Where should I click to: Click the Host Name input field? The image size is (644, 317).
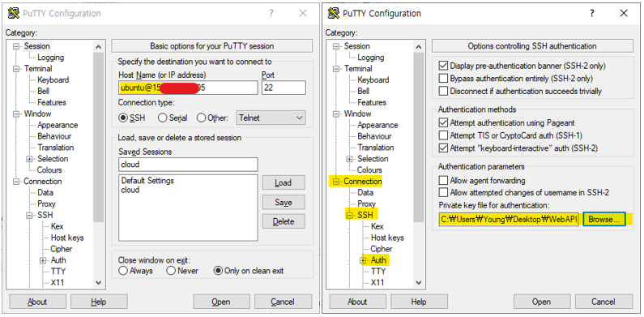[x=188, y=88]
